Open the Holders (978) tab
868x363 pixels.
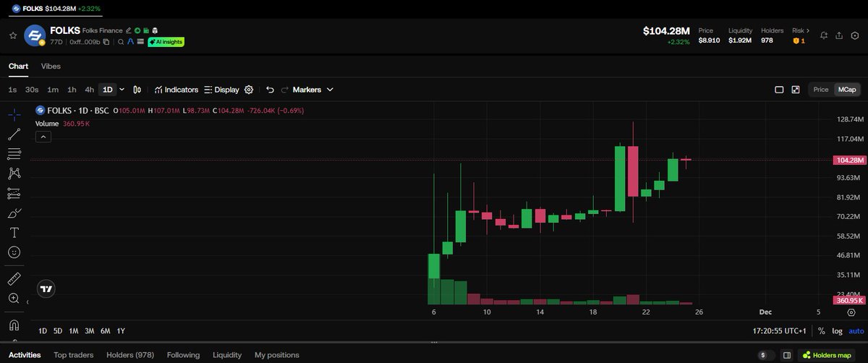click(x=130, y=355)
